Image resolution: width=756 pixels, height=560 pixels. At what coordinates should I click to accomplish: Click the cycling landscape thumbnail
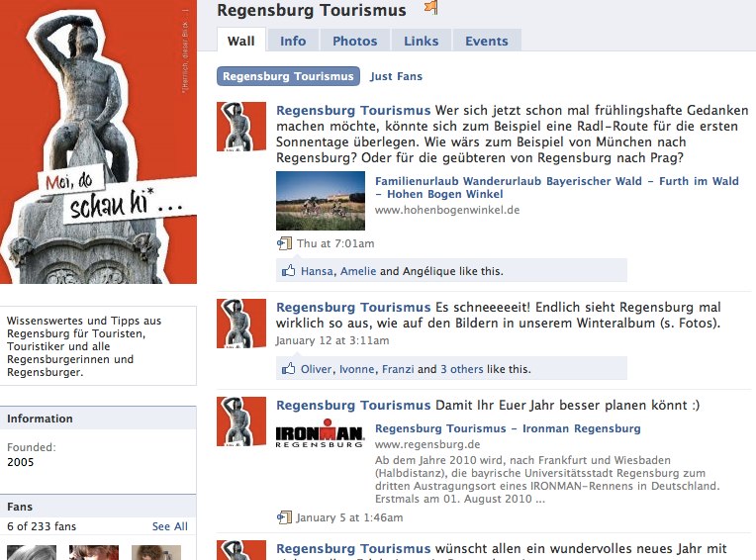coord(321,201)
